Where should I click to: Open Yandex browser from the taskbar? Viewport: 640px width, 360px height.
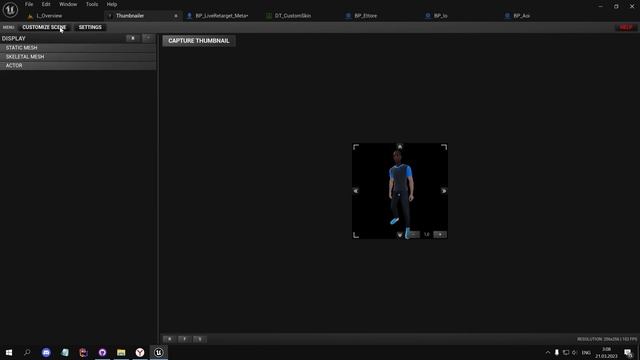click(x=140, y=352)
